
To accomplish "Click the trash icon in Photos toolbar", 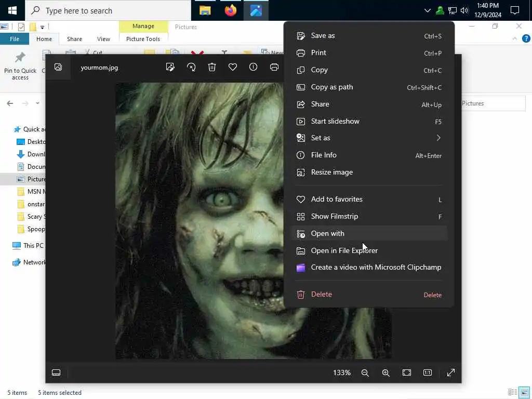I will click(212, 67).
